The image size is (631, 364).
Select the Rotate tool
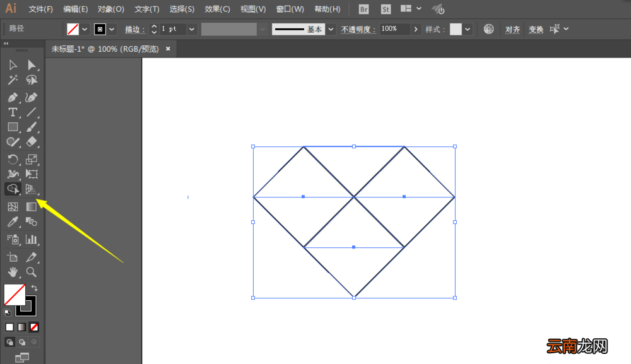(13, 159)
